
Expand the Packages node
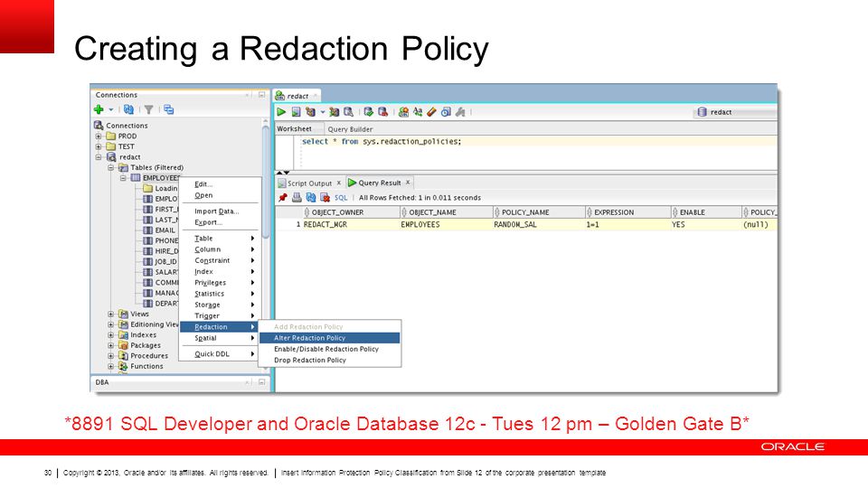tap(110, 345)
